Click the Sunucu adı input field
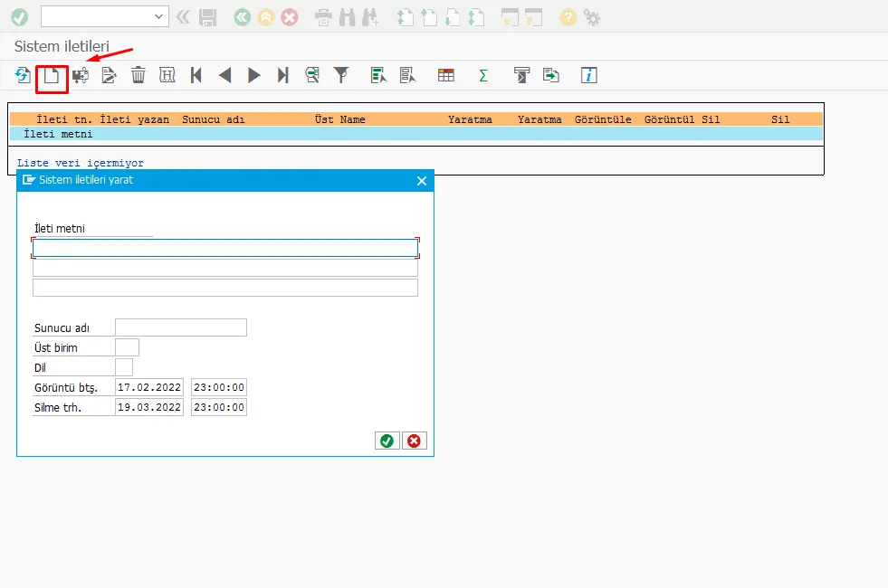This screenshot has height=588, width=888. coord(180,327)
